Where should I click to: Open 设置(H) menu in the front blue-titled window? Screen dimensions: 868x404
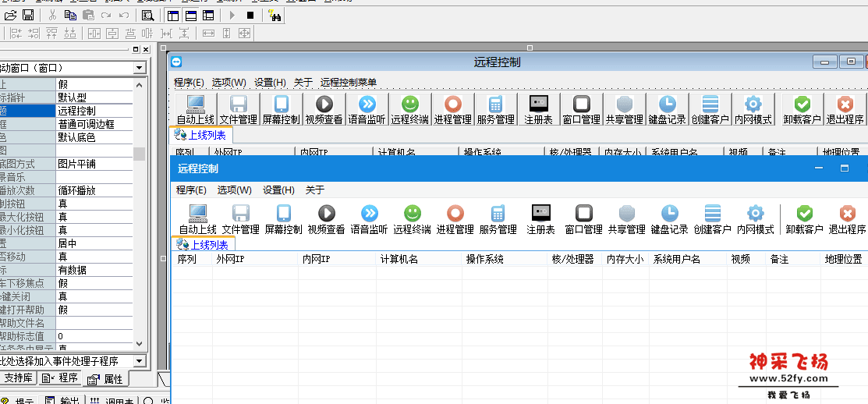(x=278, y=190)
